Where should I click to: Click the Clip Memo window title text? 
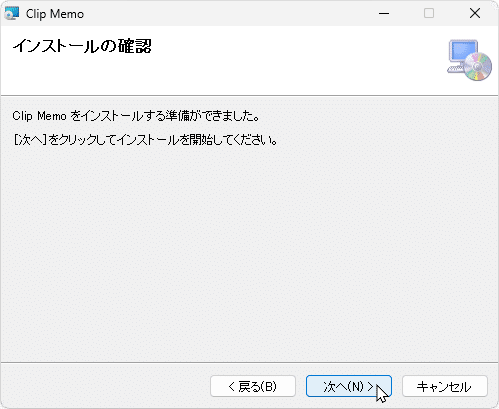tap(55, 14)
